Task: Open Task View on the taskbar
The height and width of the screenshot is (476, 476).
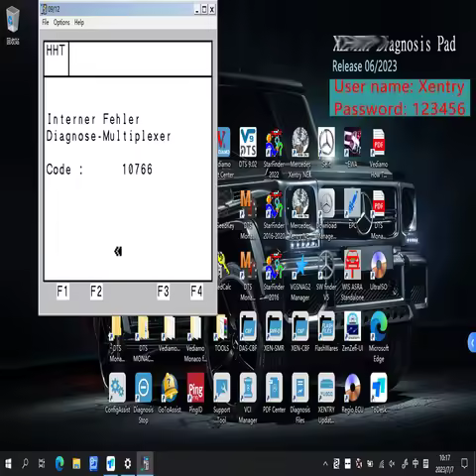Action: [42, 464]
